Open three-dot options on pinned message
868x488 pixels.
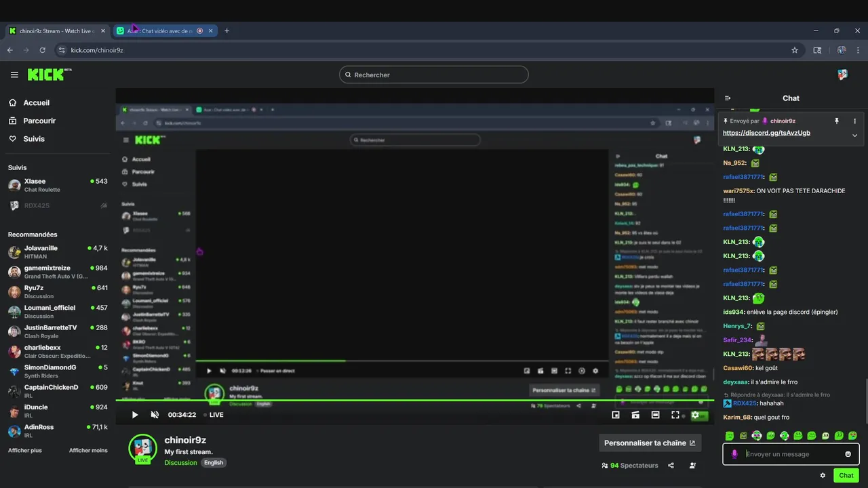click(854, 121)
